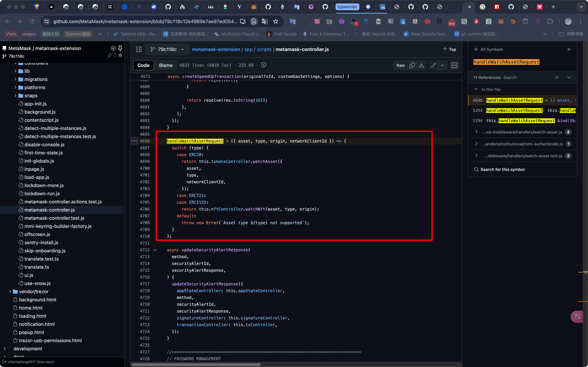Open the MetaMask fox extension icon
Image resolution: width=588 pixels, height=367 pixels.
501,21
